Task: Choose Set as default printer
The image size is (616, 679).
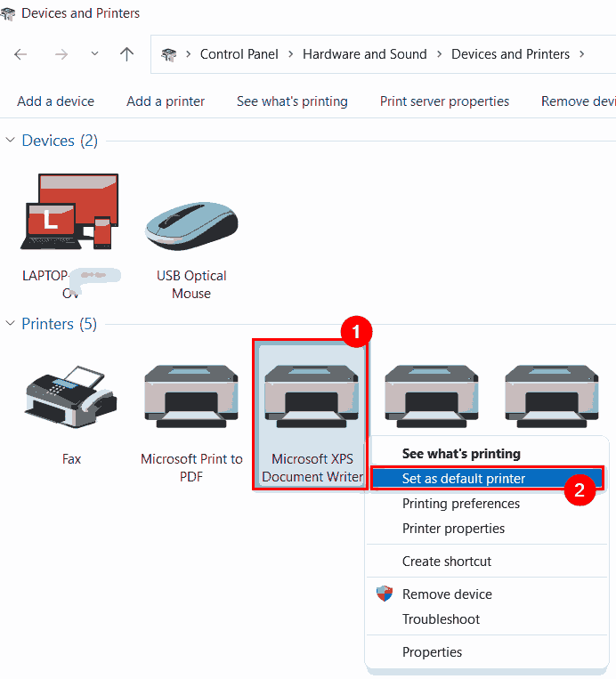Action: pos(487,479)
